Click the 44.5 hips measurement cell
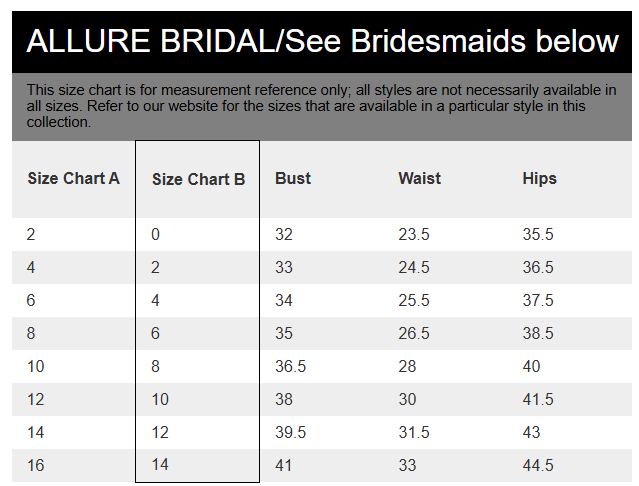The width and height of the screenshot is (639, 486). pyautogui.click(x=538, y=465)
